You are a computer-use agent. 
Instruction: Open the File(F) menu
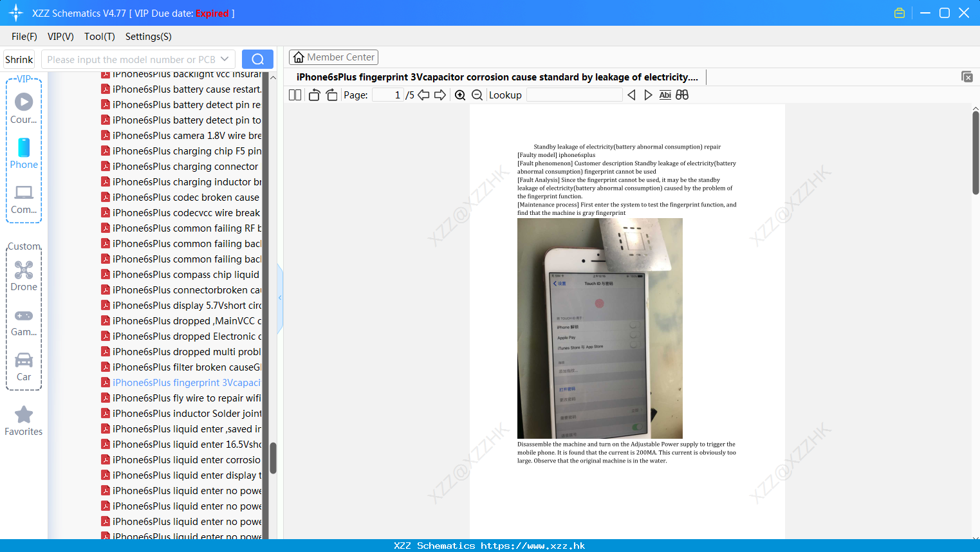[x=24, y=37]
